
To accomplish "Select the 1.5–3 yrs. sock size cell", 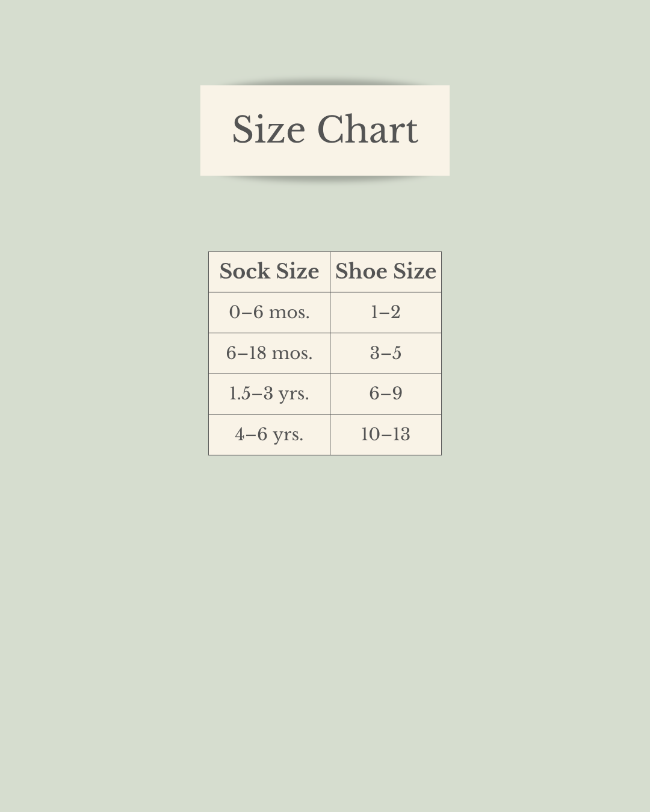I will point(269,394).
